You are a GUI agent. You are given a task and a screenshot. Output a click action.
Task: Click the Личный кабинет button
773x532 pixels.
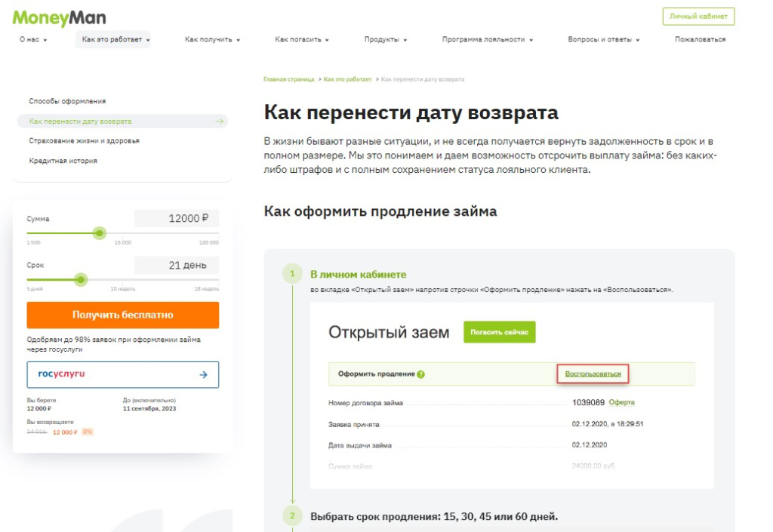698,17
